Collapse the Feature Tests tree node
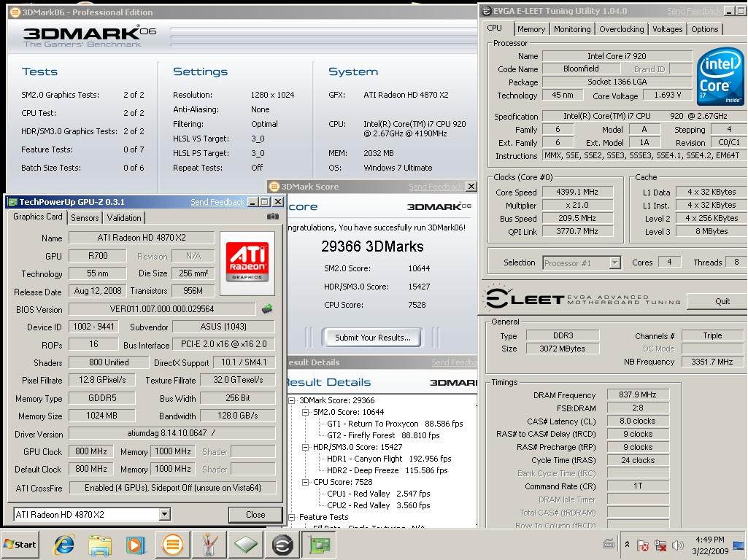The image size is (748, 560). click(292, 517)
